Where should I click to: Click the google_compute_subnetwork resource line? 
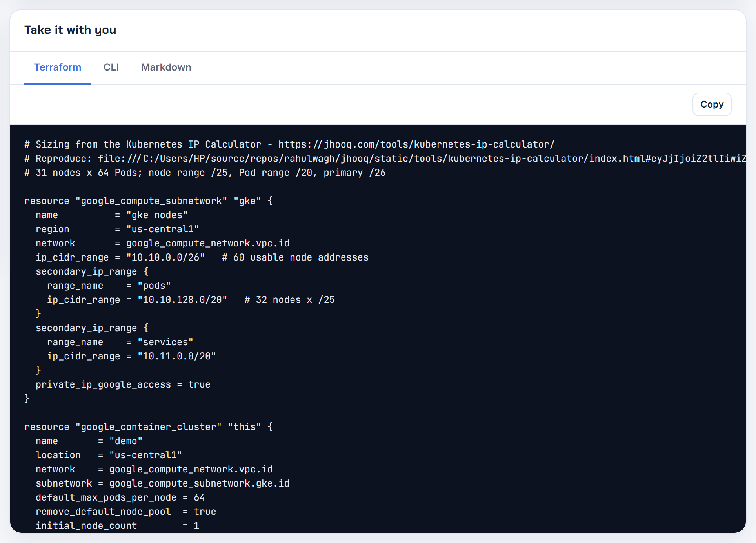pos(149,201)
